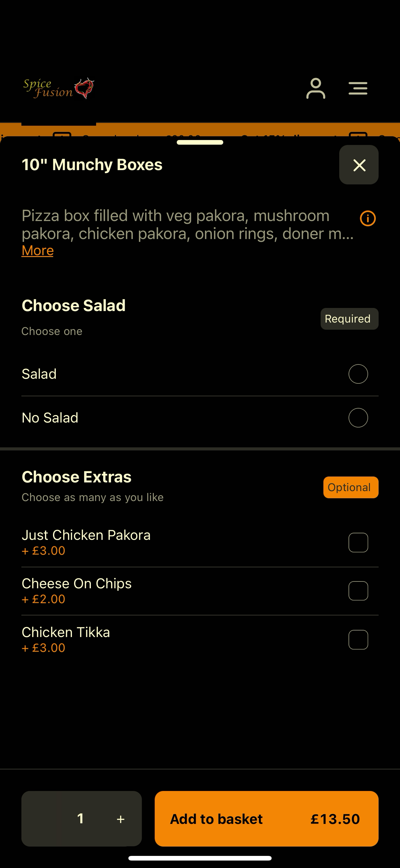Tap the 10" Munchy Boxes title

pyautogui.click(x=92, y=165)
